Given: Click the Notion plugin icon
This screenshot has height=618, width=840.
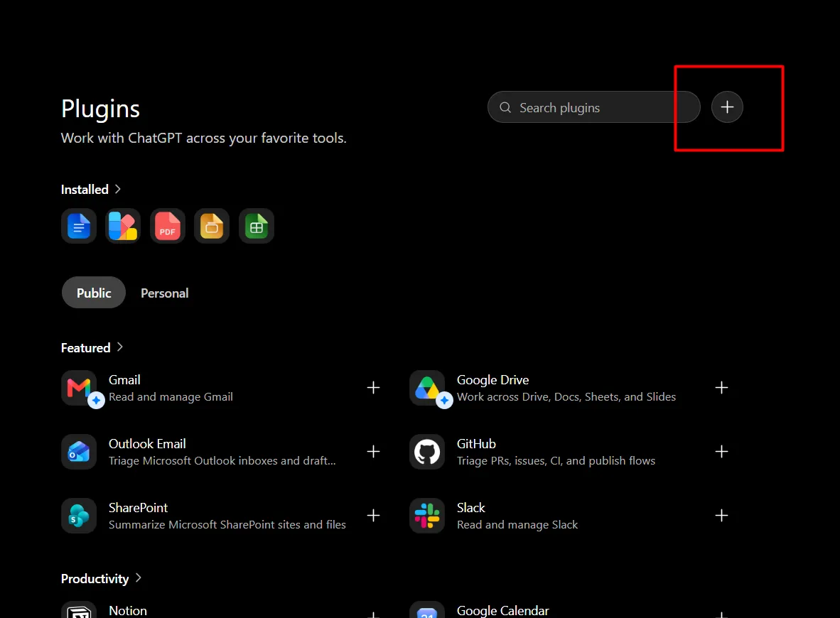Looking at the screenshot, I should 79,609.
